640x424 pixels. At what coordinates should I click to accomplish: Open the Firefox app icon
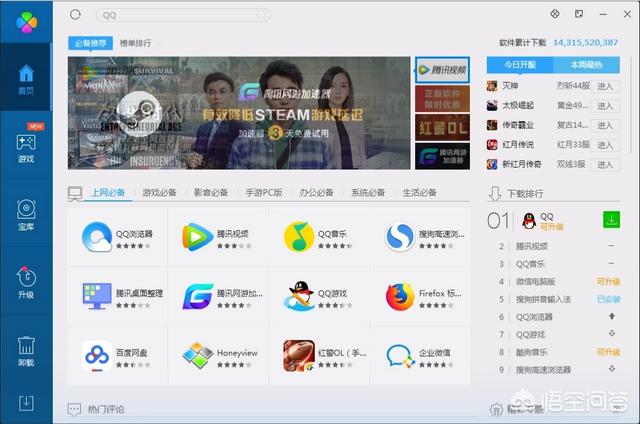coord(400,296)
